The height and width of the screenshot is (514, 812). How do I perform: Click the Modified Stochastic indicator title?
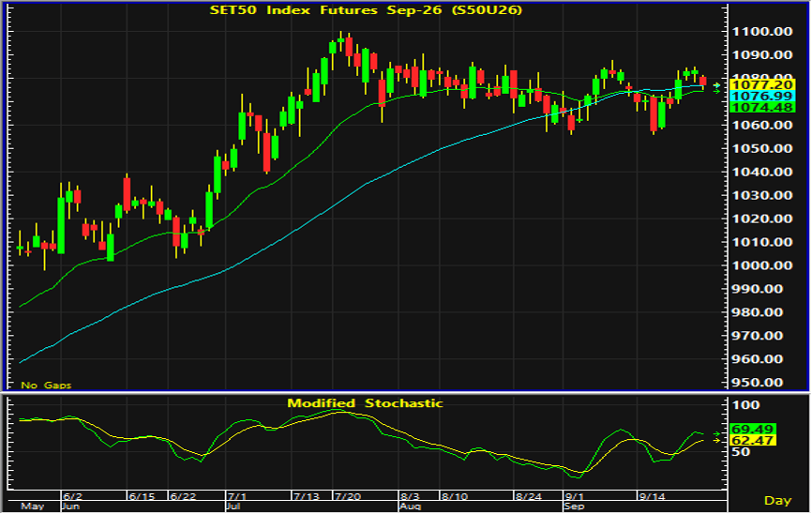pyautogui.click(x=365, y=403)
